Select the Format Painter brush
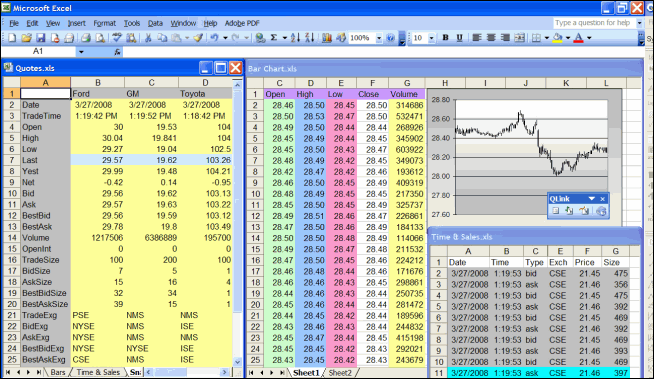Screen dimensions: 654x379 198,38
